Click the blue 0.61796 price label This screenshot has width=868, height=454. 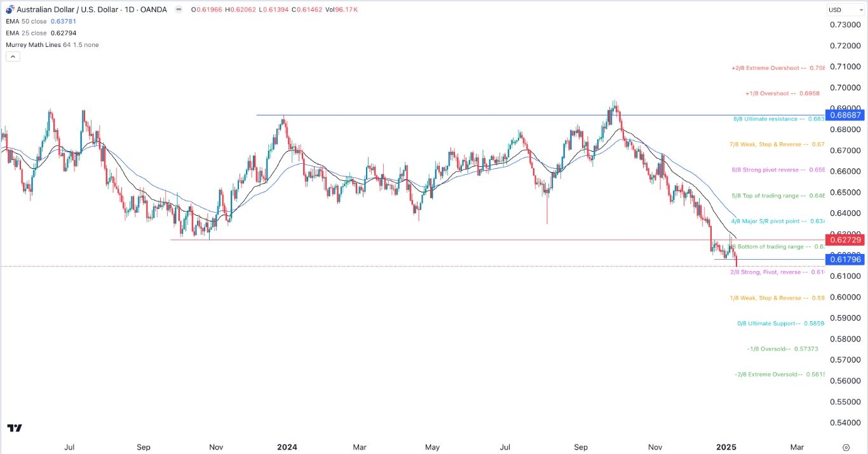point(845,259)
